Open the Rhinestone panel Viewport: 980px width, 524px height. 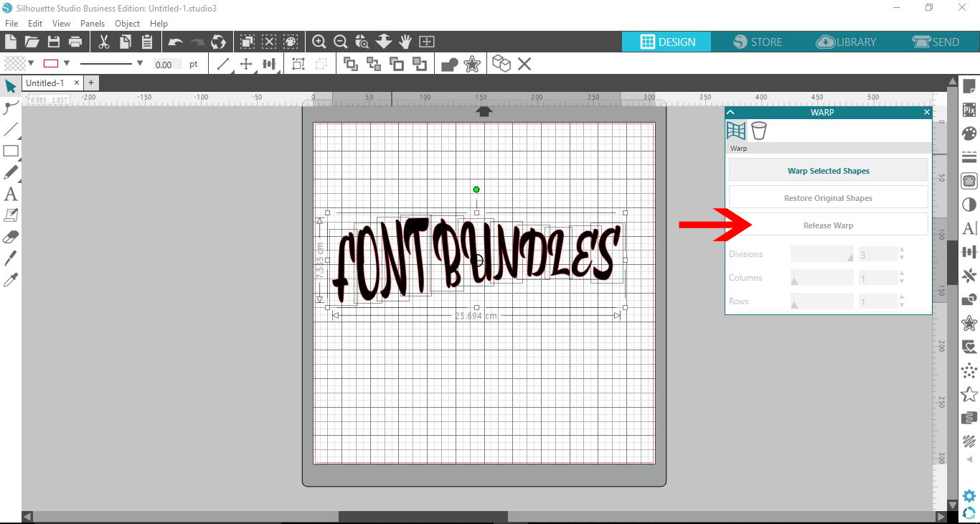point(969,370)
